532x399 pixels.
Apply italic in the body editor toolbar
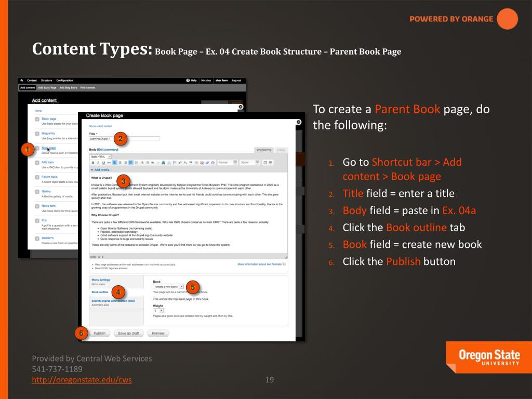click(98, 163)
